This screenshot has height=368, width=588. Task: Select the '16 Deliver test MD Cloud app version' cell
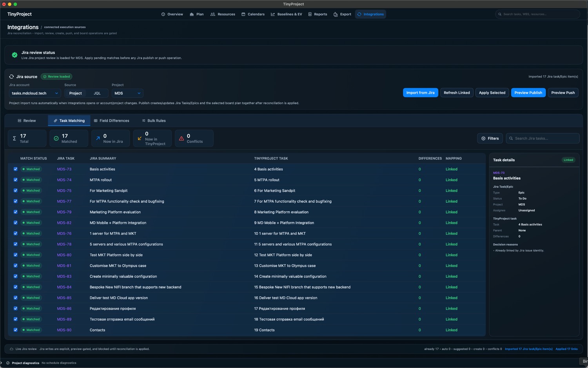[x=286, y=298]
